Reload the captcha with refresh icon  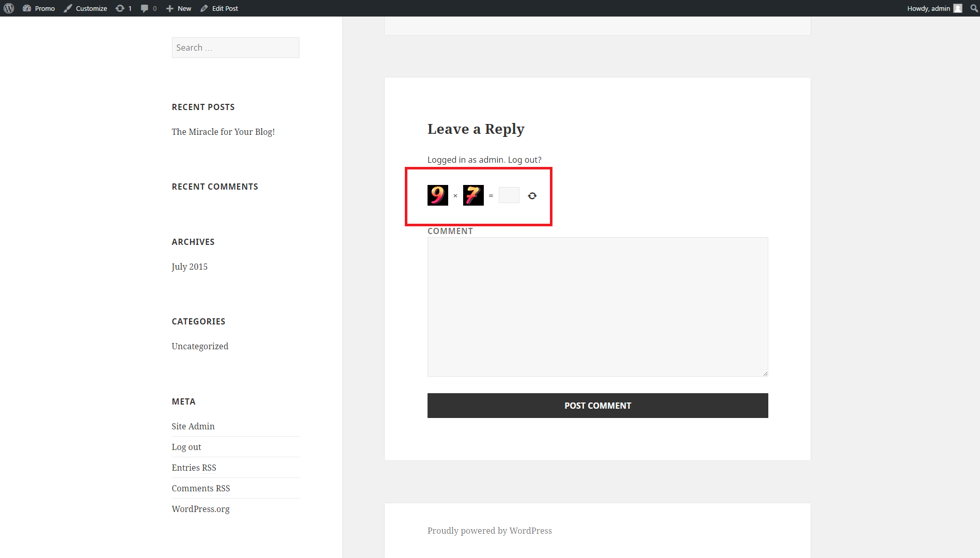[x=532, y=196]
